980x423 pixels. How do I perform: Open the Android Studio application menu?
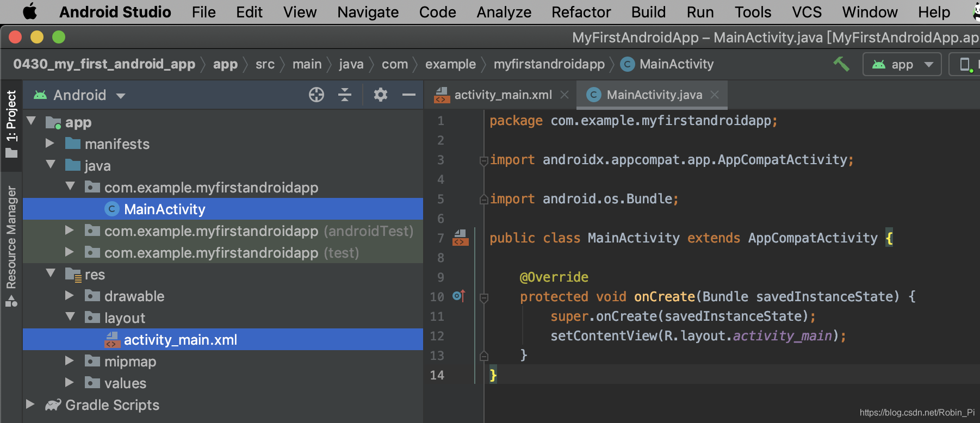point(115,12)
